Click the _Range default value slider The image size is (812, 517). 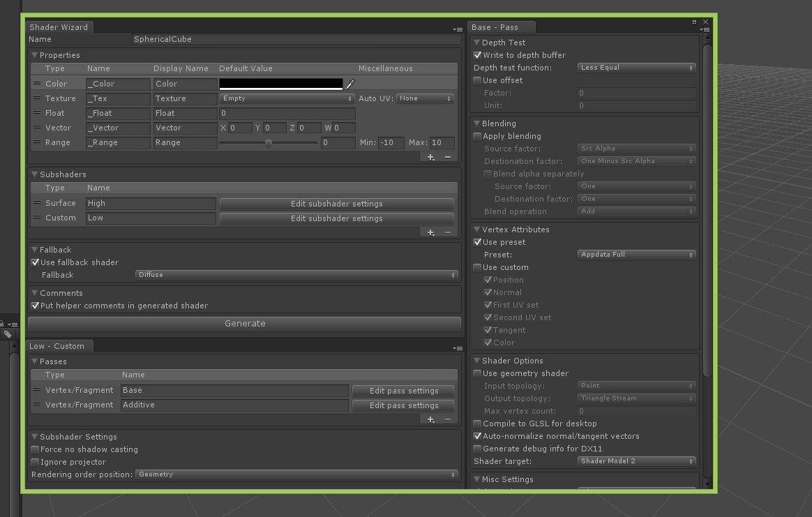click(269, 143)
